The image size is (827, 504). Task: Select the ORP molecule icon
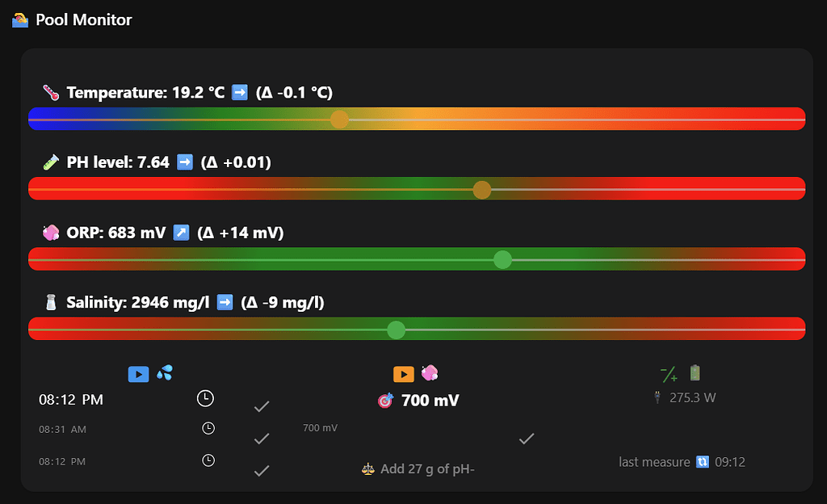pyautogui.click(x=49, y=232)
